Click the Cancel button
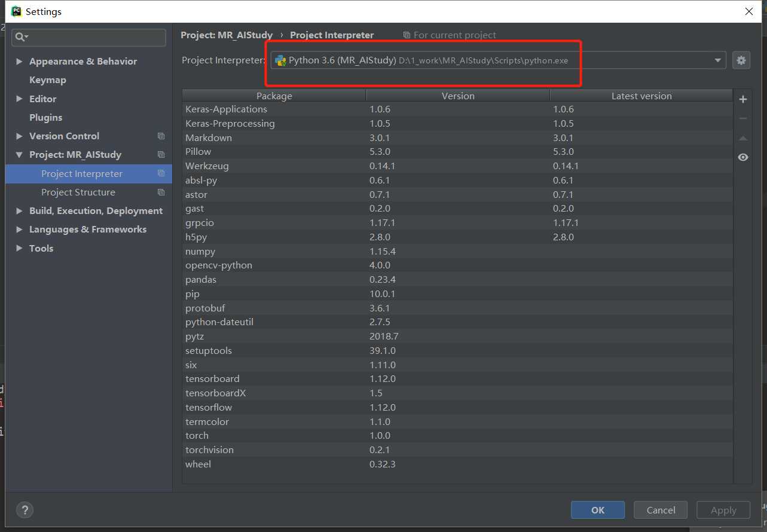 661,510
